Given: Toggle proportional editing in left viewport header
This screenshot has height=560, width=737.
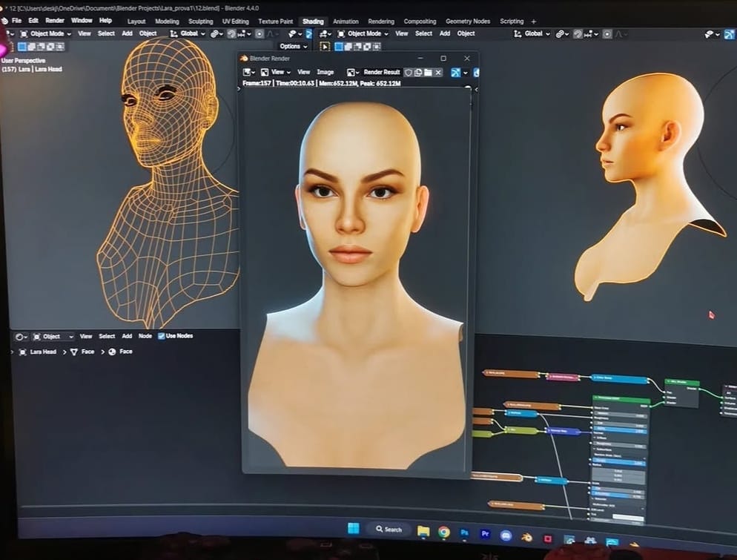Looking at the screenshot, I should coord(260,33).
